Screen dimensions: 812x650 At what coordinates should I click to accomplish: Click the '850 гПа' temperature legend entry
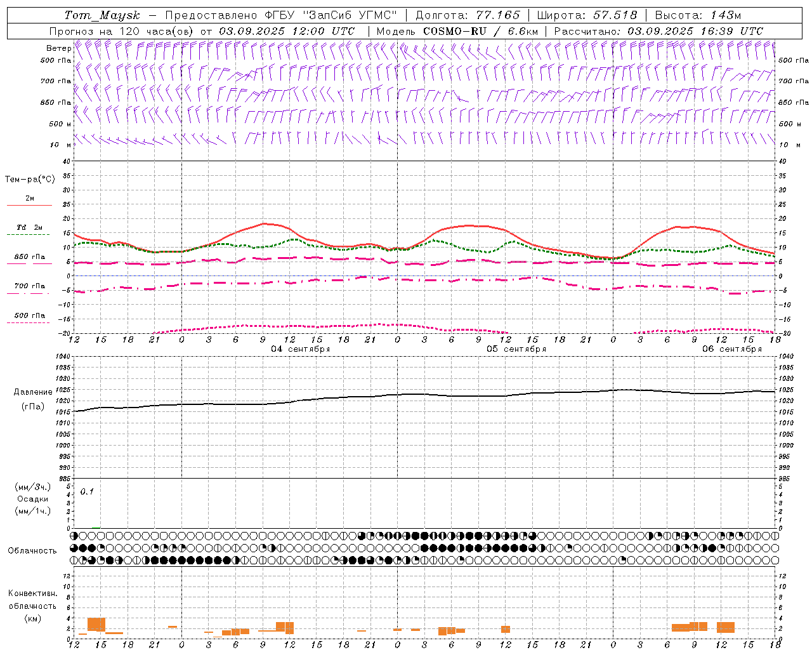30,257
